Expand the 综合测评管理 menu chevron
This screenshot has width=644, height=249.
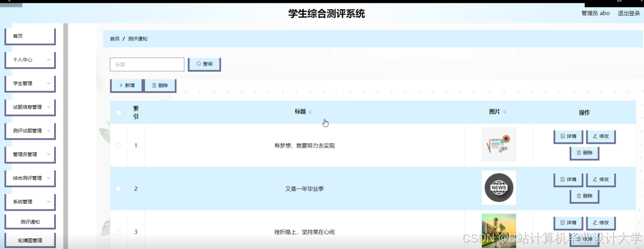(48, 178)
